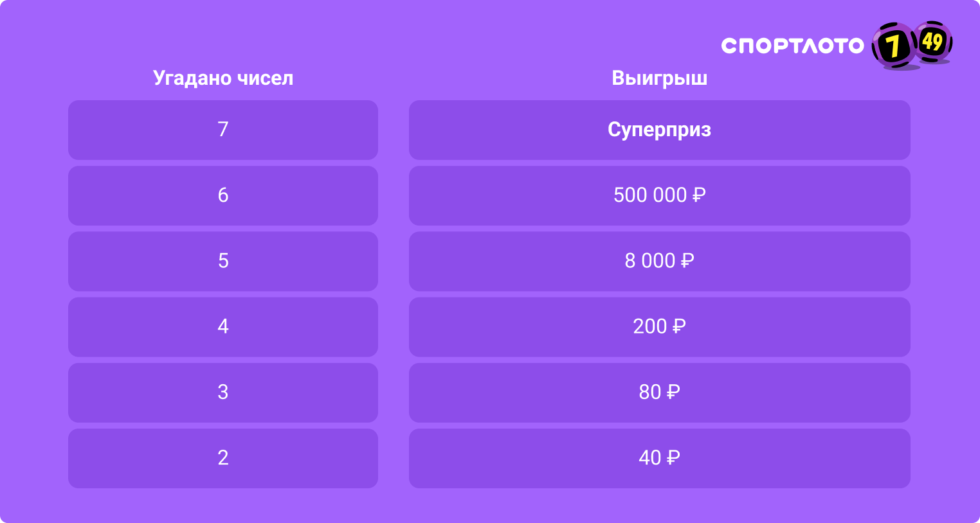Select the Выигрыш column header
Screen dimensions: 980x523
(659, 78)
